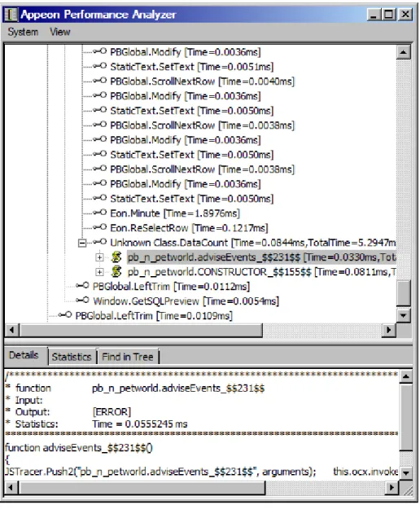Switch to the Details tab
This screenshot has width=420, height=518.
(24, 355)
